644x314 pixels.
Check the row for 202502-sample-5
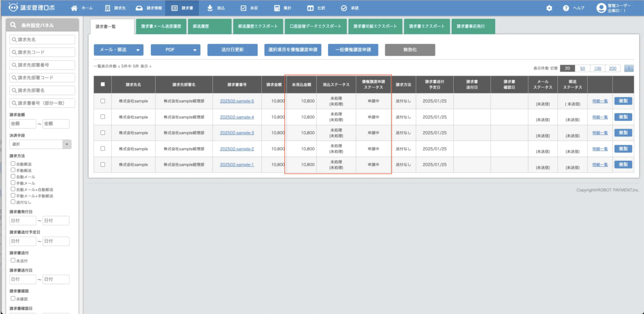coord(102,101)
